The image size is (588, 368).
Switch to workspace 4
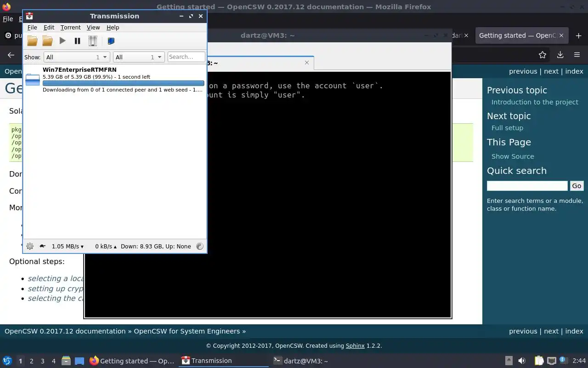coord(53,361)
